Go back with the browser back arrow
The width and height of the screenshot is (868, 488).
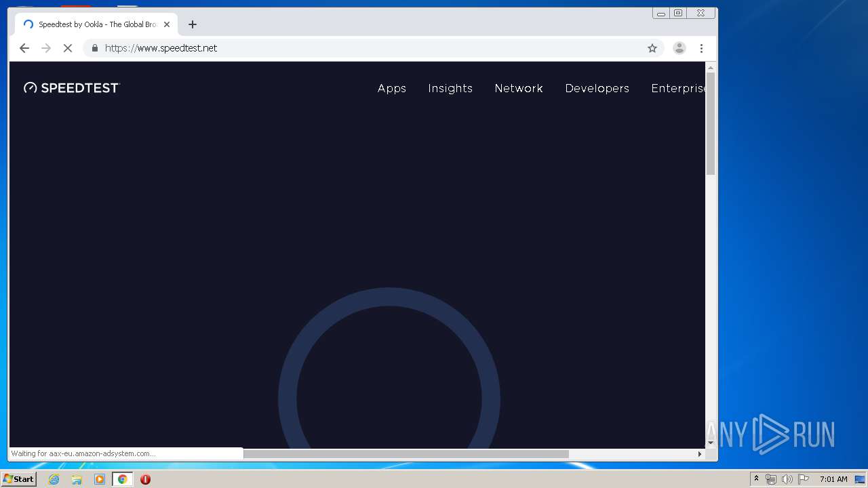tap(24, 48)
